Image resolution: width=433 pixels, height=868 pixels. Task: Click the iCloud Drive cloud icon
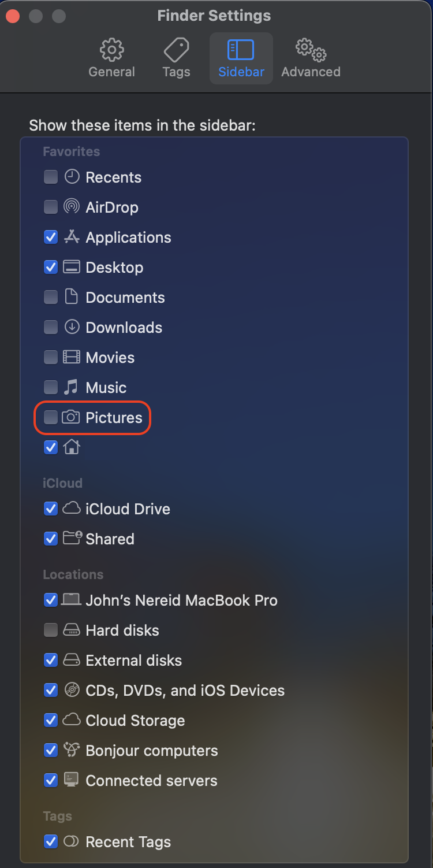pos(71,509)
